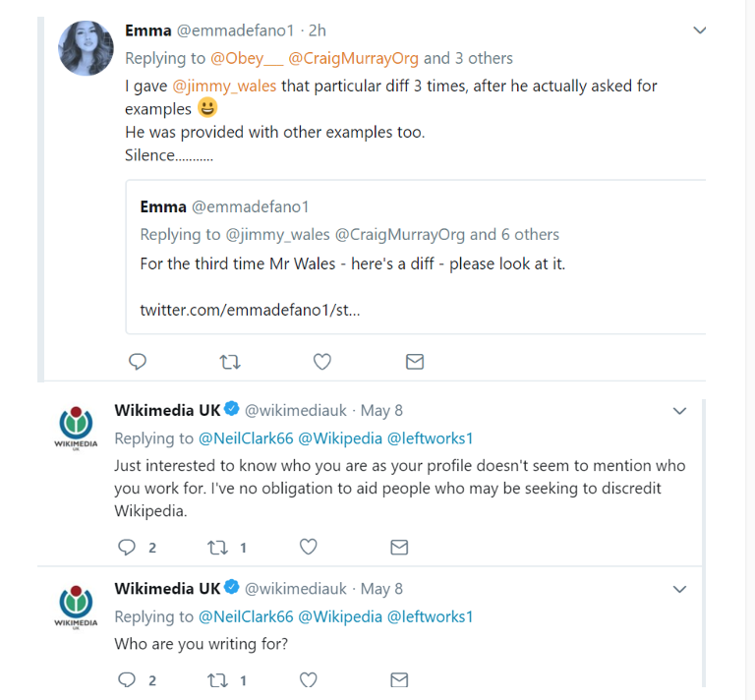Message the 'Who are you writing for?' tweet
The height and width of the screenshot is (700, 755).
[x=399, y=679]
